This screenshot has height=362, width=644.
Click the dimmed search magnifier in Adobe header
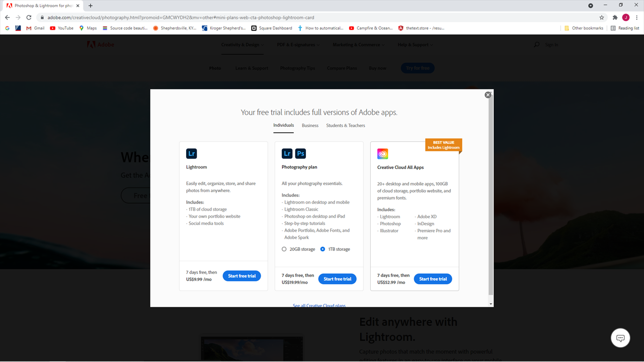click(x=536, y=45)
